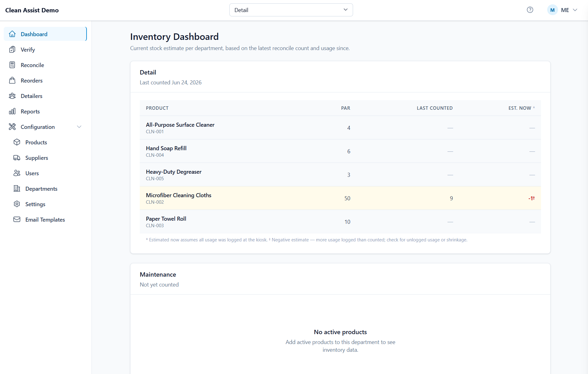Click the Products box icon
The height and width of the screenshot is (374, 588).
point(17,142)
